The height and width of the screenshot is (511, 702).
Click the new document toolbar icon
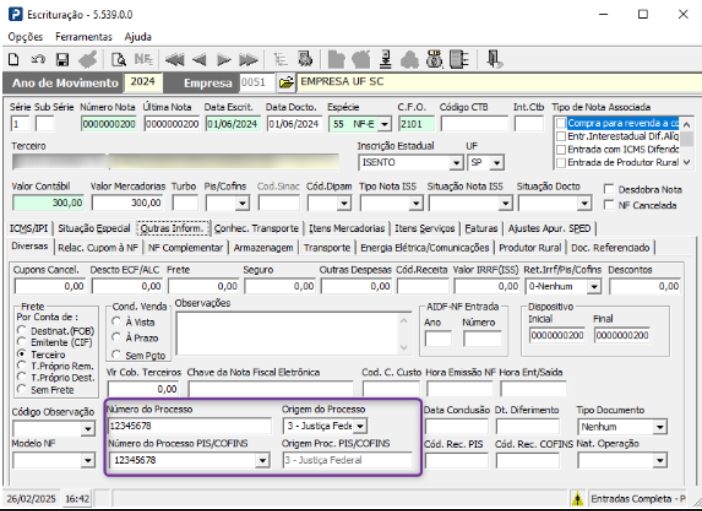point(16,59)
